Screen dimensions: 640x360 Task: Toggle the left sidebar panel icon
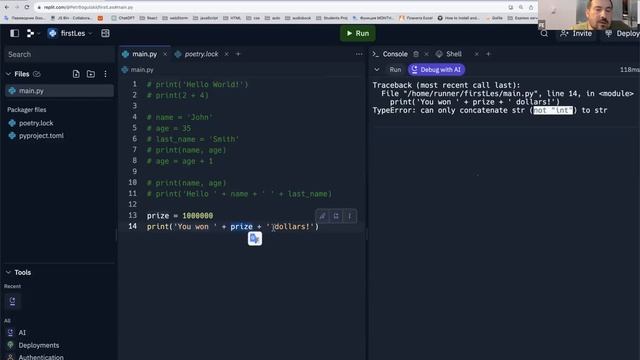coord(14,33)
